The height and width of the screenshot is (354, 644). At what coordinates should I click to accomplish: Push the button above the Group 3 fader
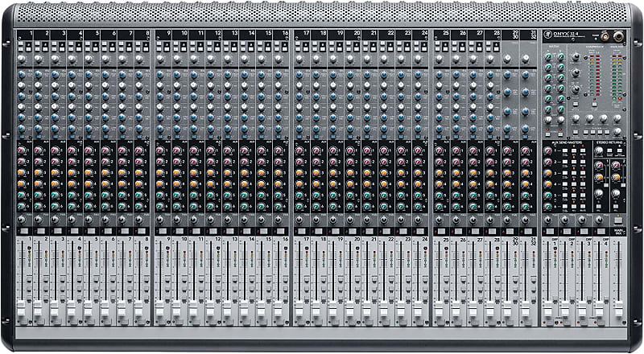(585, 231)
